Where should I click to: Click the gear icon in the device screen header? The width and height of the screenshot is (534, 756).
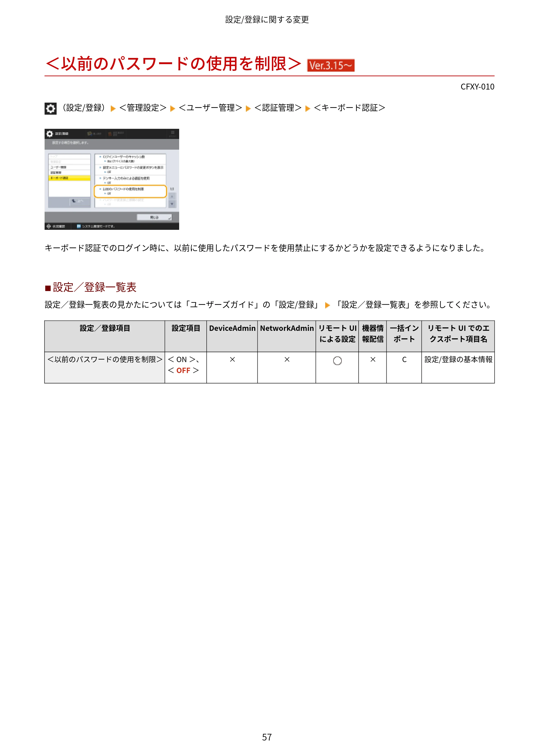[49, 134]
